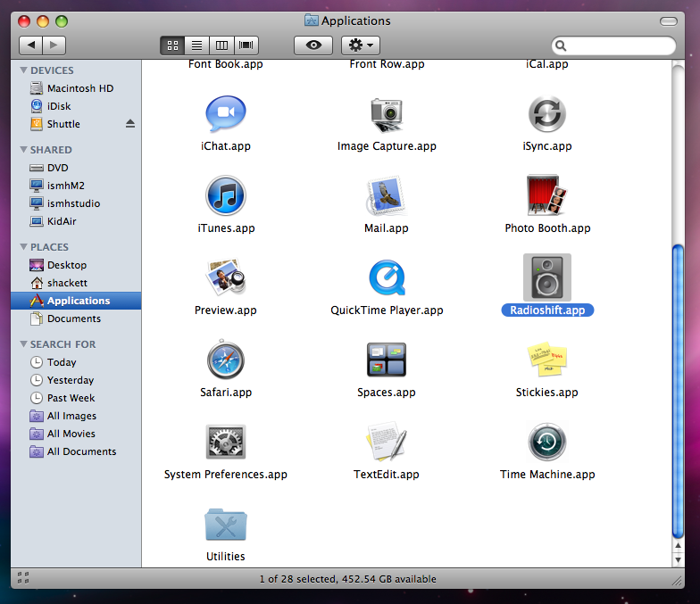Image resolution: width=700 pixels, height=604 pixels.
Task: Open the shackett home folder
Action: pyautogui.click(x=76, y=283)
